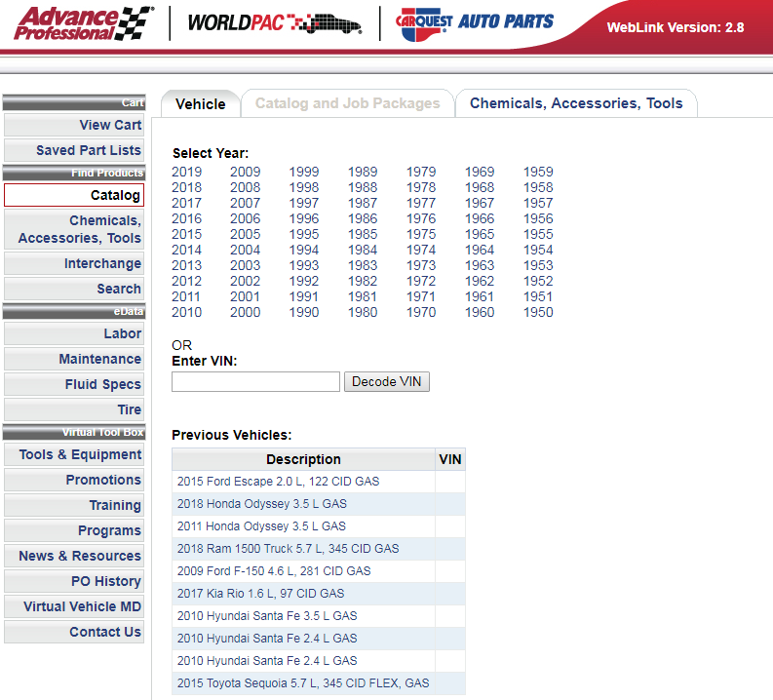Image resolution: width=773 pixels, height=700 pixels.
Task: Click the Description column header
Action: (303, 459)
